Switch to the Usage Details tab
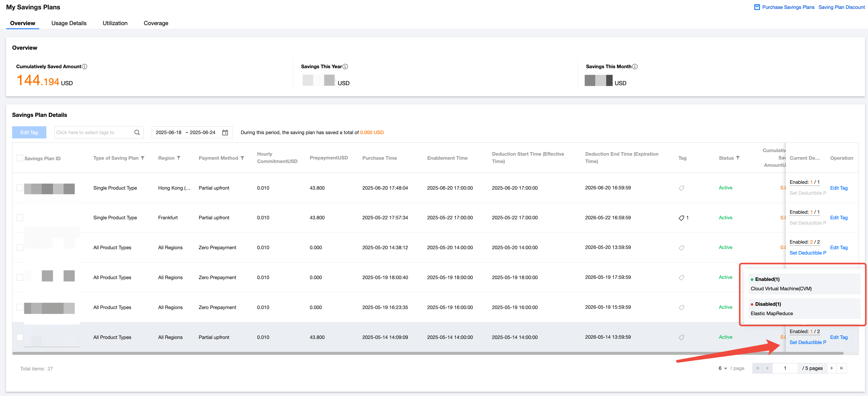This screenshot has width=868, height=396. [69, 23]
